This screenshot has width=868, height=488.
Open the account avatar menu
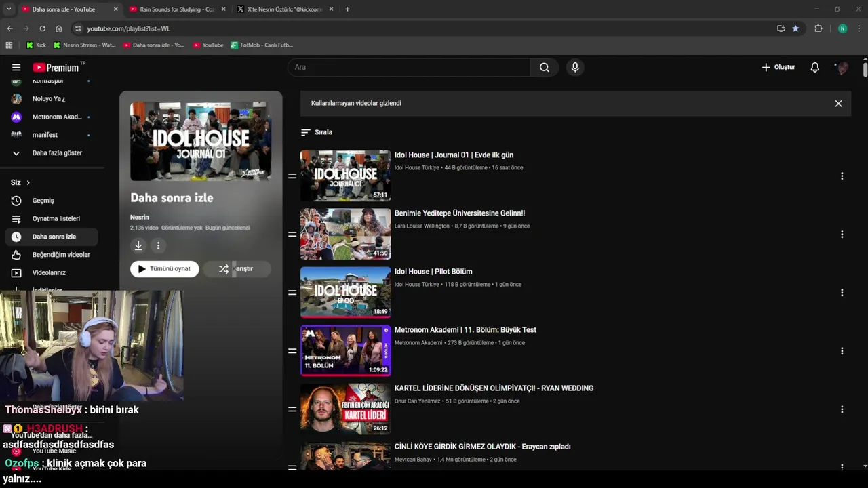(x=843, y=67)
